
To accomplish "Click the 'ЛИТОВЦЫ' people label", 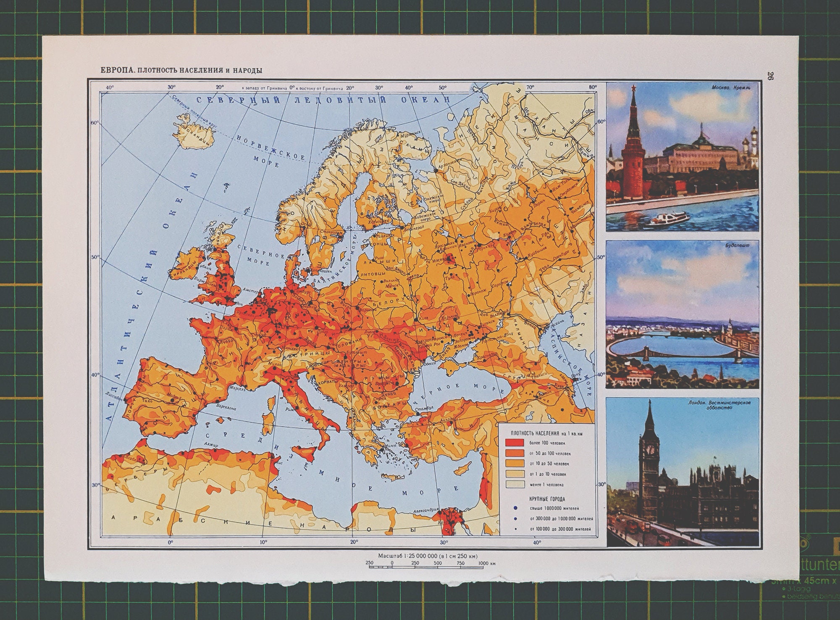I will pyautogui.click(x=373, y=273).
